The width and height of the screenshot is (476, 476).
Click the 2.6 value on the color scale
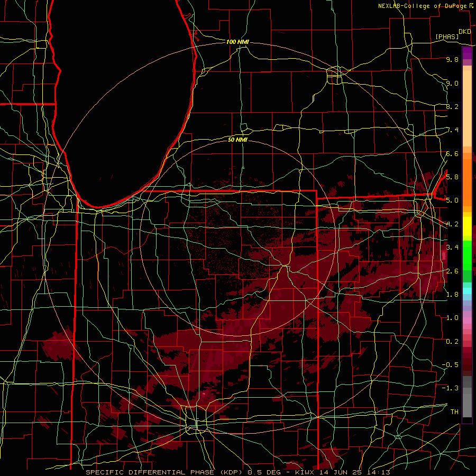[452, 271]
